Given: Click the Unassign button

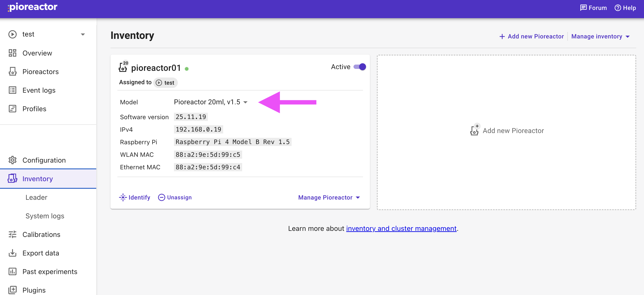Looking at the screenshot, I should [x=175, y=197].
